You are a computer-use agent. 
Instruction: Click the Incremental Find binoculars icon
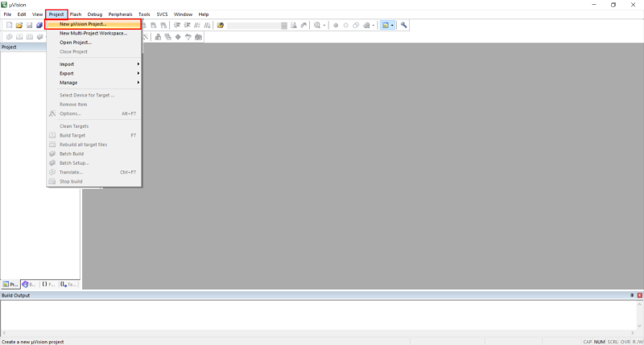303,26
